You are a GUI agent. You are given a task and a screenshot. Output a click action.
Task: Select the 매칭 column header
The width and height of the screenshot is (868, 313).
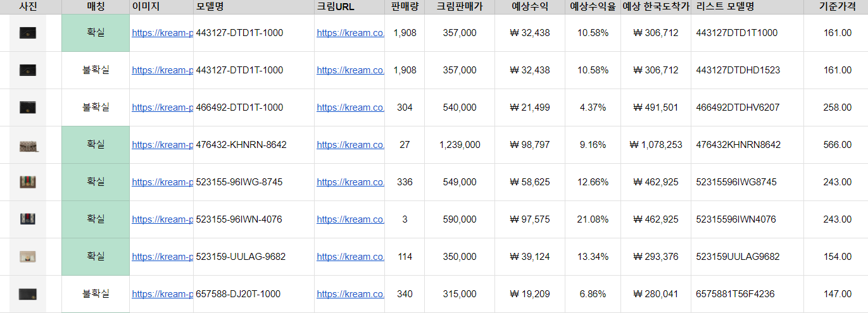96,7
